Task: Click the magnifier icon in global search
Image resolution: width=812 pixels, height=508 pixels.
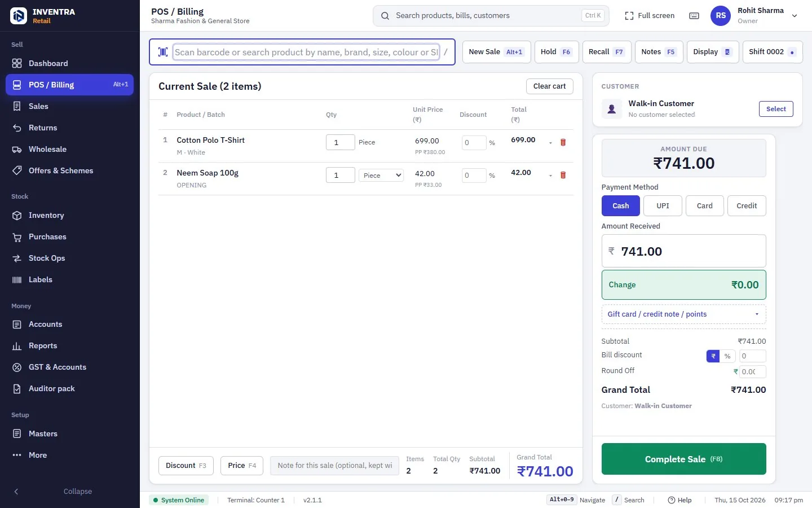Action: click(x=385, y=16)
